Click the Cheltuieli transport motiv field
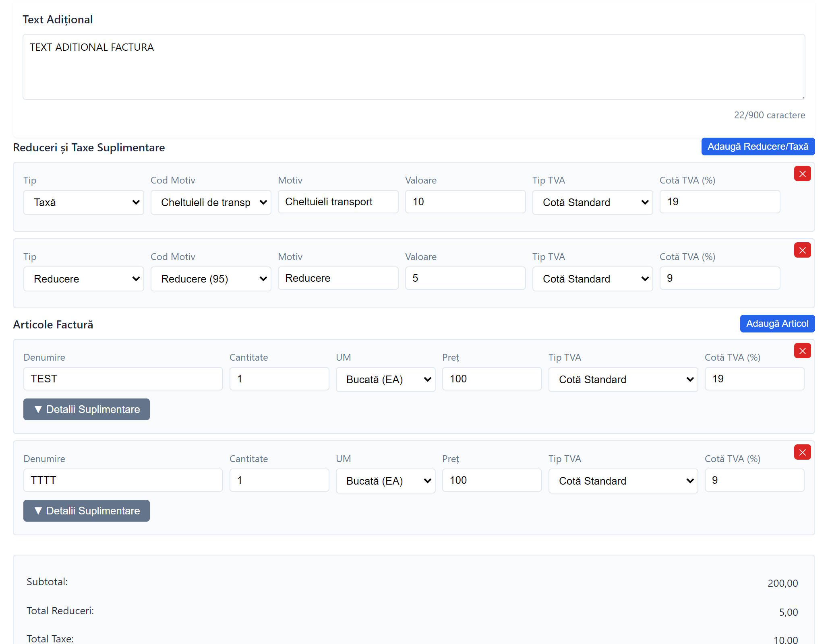828x644 pixels. click(x=338, y=202)
